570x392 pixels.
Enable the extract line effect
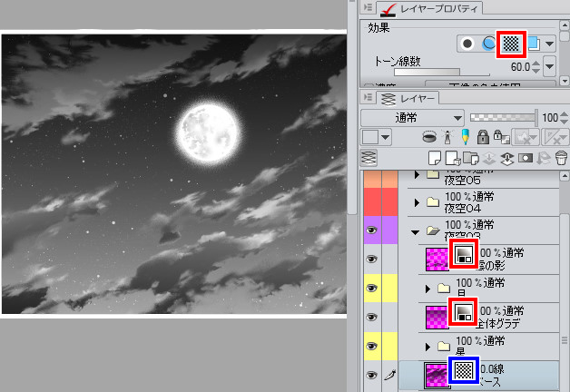[x=488, y=44]
